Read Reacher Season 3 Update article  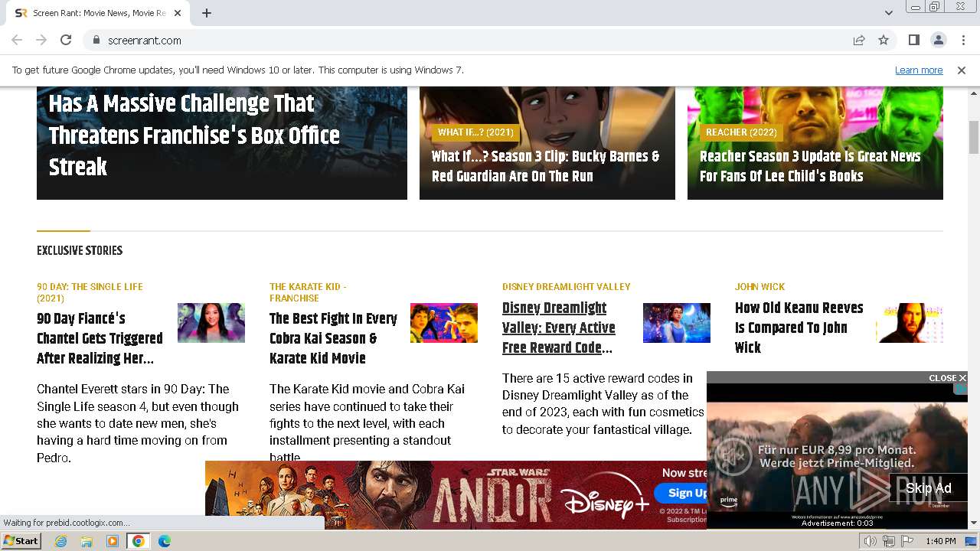[810, 166]
